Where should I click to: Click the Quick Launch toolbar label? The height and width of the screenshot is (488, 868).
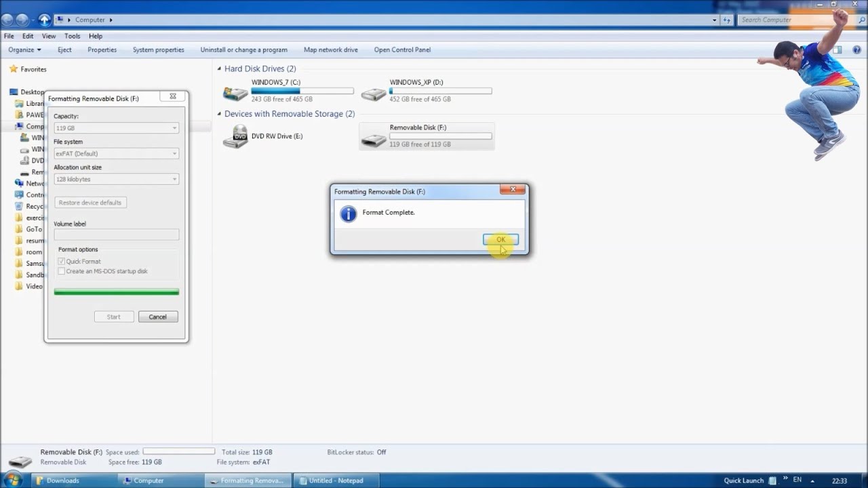point(743,481)
